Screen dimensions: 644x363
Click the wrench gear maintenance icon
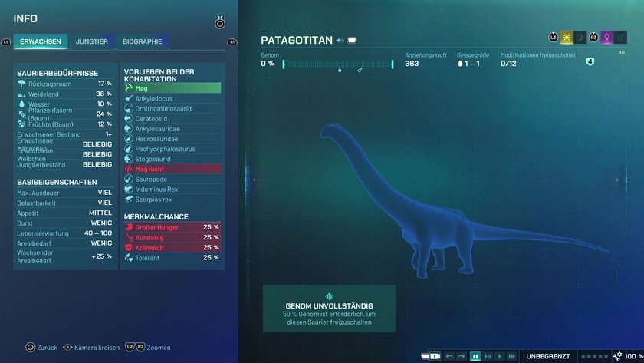[617, 356]
